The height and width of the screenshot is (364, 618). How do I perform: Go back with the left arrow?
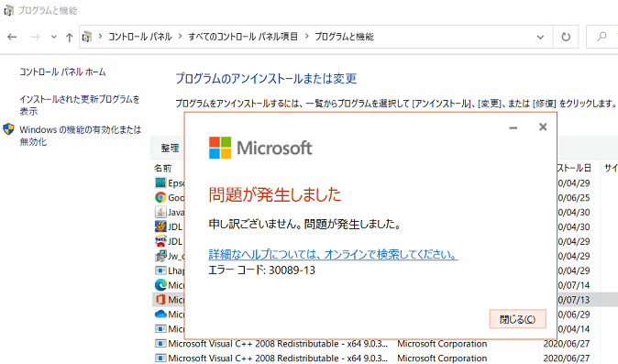[x=12, y=37]
